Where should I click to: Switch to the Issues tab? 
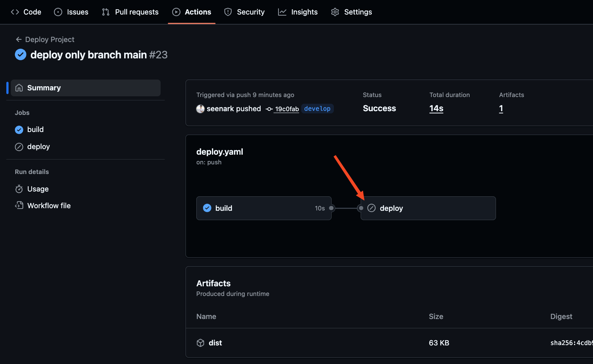(x=71, y=12)
